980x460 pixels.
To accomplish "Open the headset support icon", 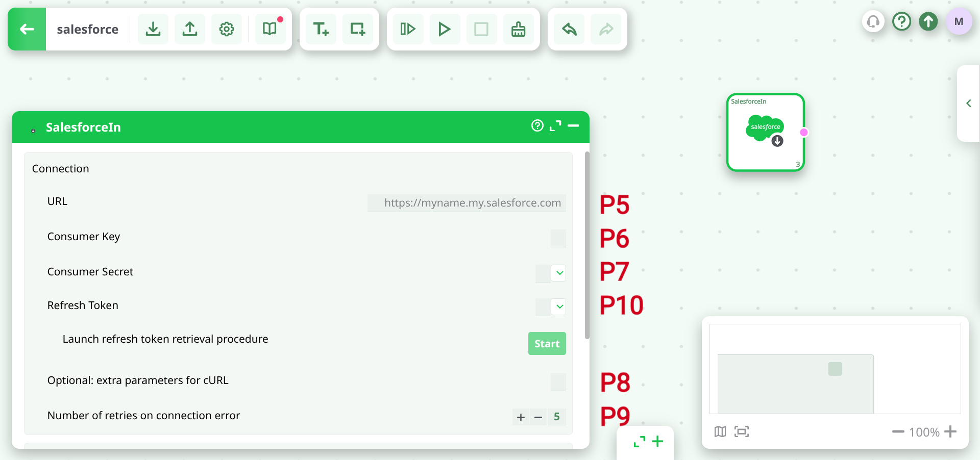I will click(873, 21).
